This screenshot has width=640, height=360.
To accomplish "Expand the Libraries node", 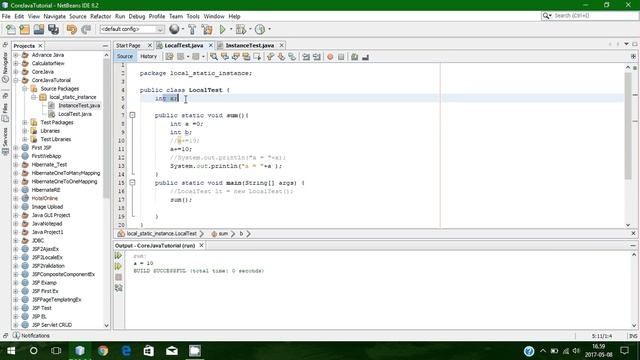I will 25,131.
